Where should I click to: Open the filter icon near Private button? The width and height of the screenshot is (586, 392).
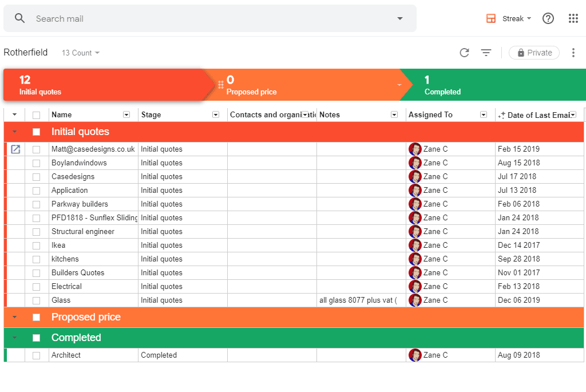point(486,52)
